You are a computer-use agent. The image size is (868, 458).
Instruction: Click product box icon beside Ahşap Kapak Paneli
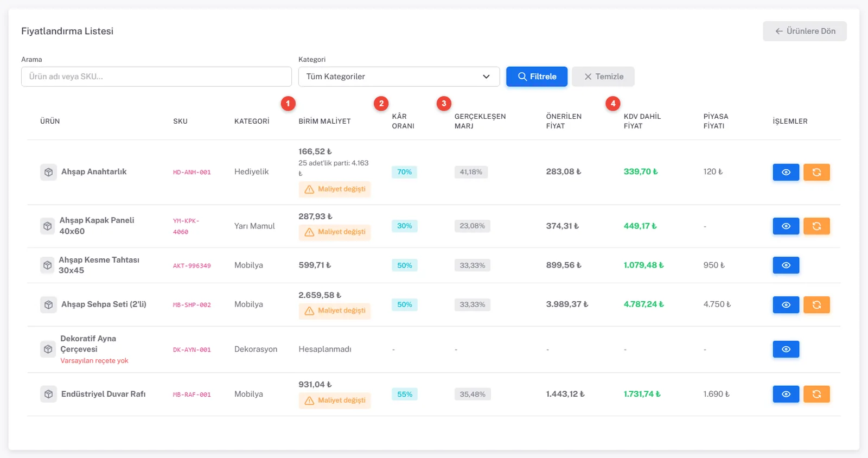48,226
